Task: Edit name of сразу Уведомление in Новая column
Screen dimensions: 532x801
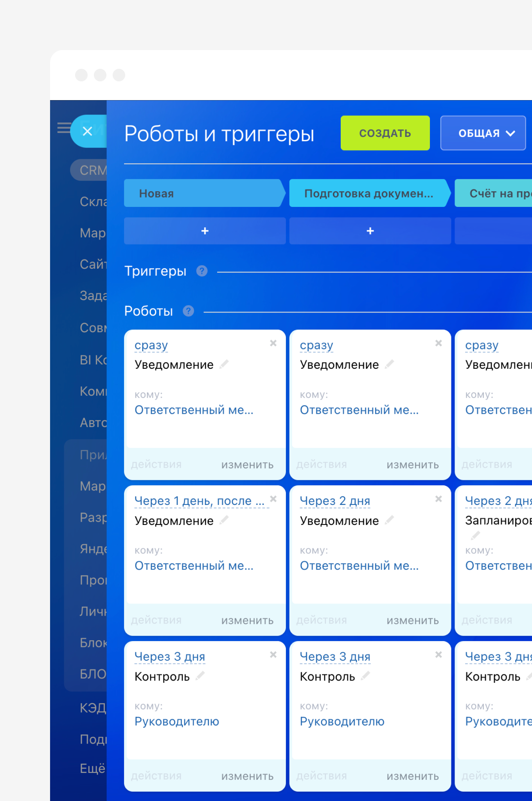Action: [x=224, y=364]
